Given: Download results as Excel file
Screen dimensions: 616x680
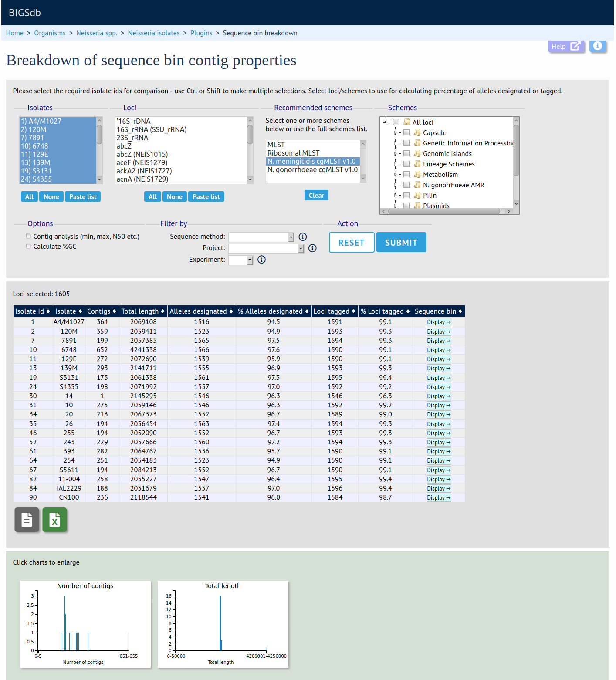Looking at the screenshot, I should point(54,520).
